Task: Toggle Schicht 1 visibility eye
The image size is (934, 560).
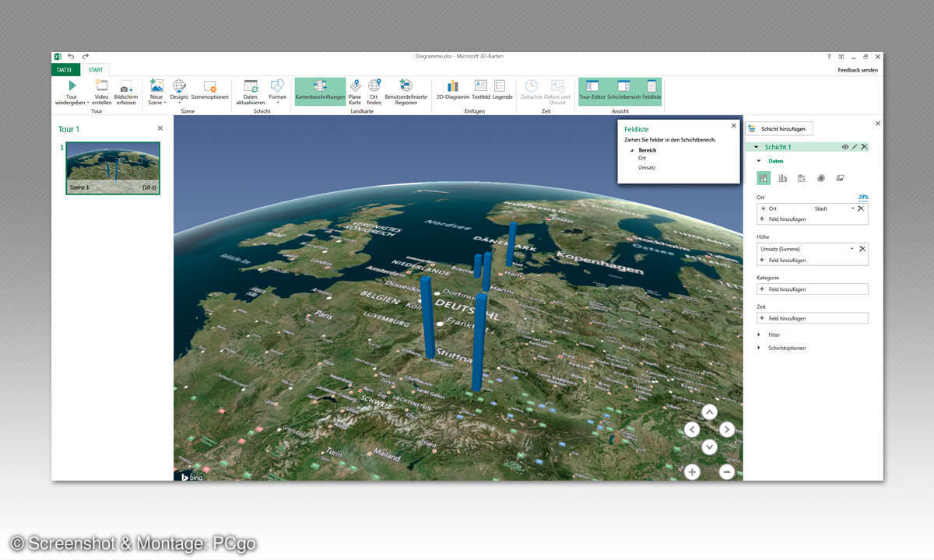Action: pos(844,147)
